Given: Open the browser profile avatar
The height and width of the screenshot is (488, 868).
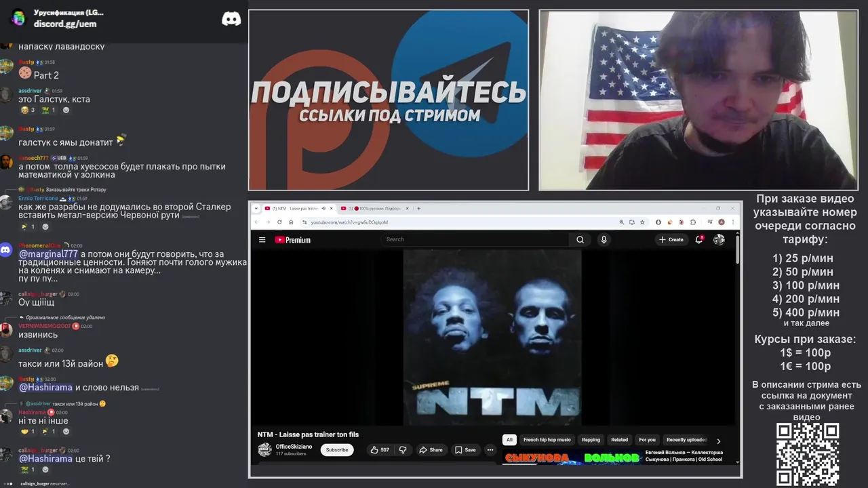Looking at the screenshot, I should [722, 222].
